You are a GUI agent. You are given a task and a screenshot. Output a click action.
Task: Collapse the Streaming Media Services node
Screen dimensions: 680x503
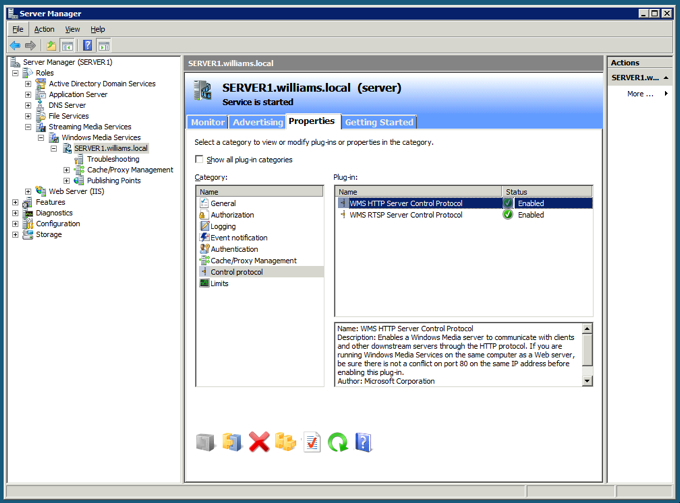28,127
